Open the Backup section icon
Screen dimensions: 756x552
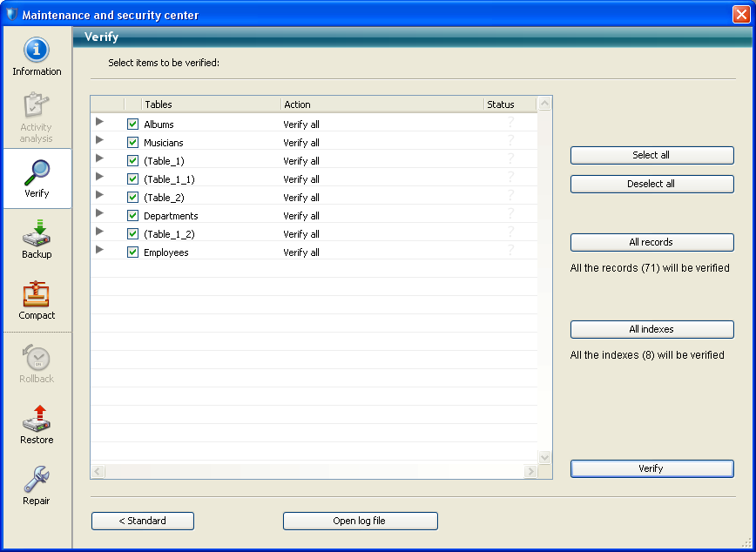pos(37,233)
